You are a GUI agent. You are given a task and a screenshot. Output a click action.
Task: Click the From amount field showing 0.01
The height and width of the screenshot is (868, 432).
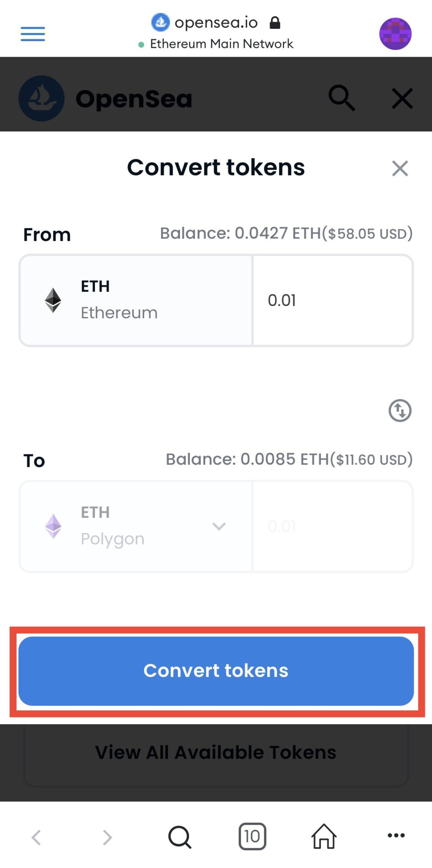pyautogui.click(x=332, y=300)
